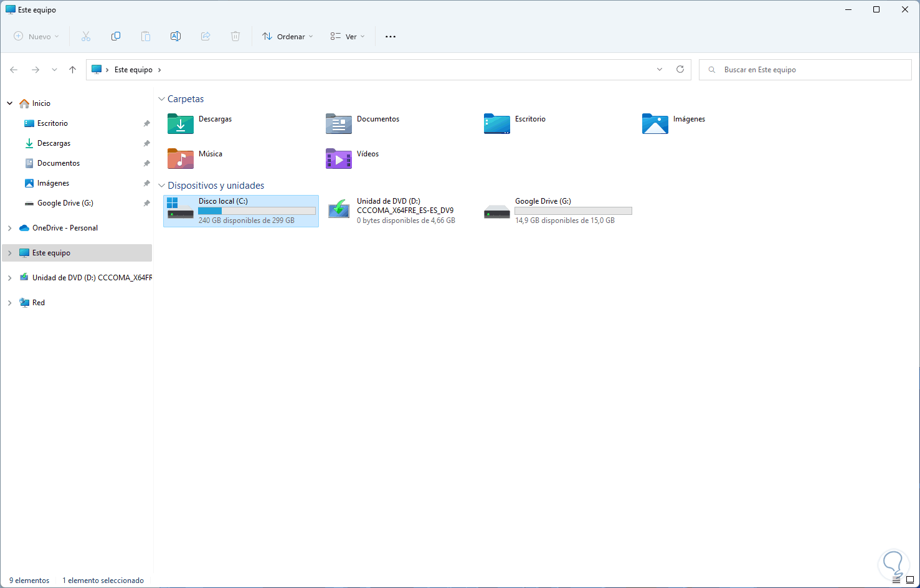Click the 'Unidad de DVD (D:)' drive name

coord(389,201)
